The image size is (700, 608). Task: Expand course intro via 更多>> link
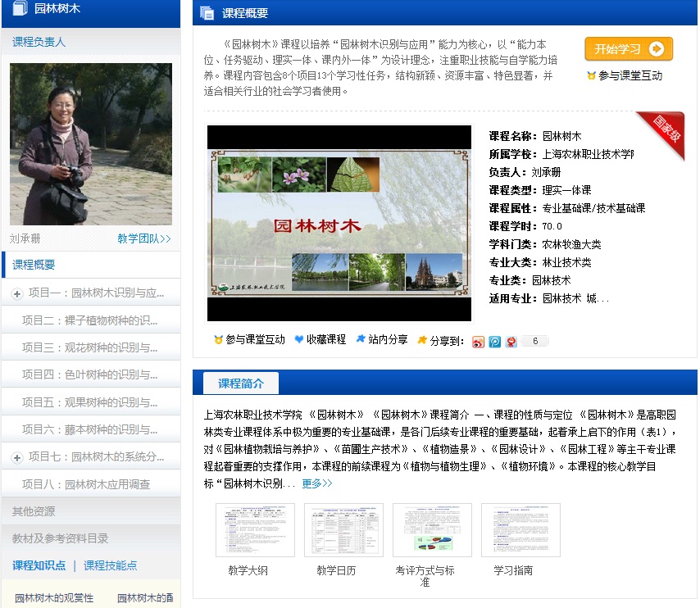tap(317, 483)
